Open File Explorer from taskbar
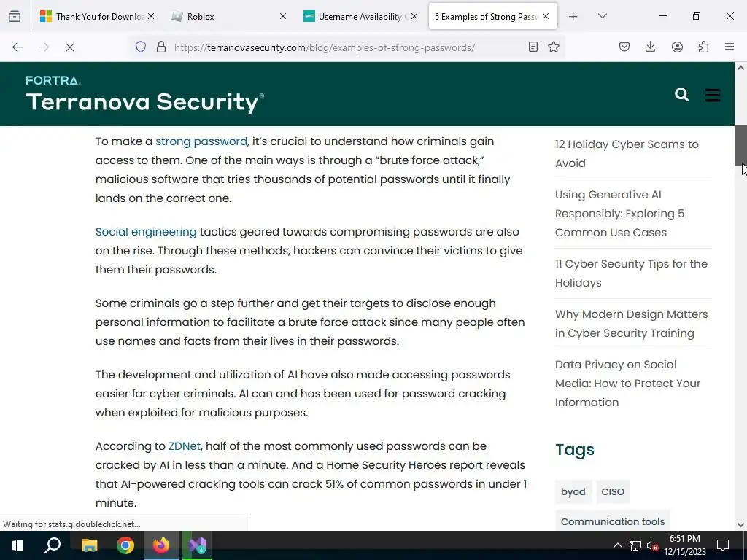 [89, 545]
